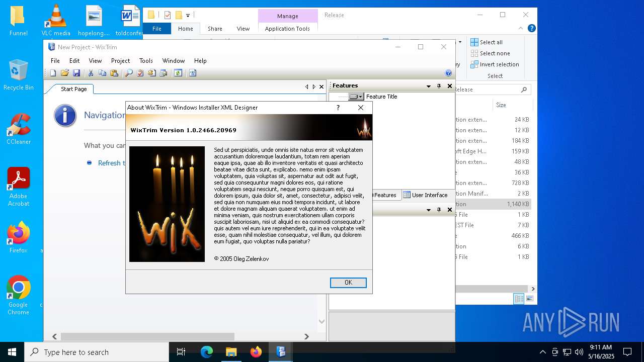The height and width of the screenshot is (362, 644).
Task: Click the WiX candles image in About dialog
Action: (167, 204)
